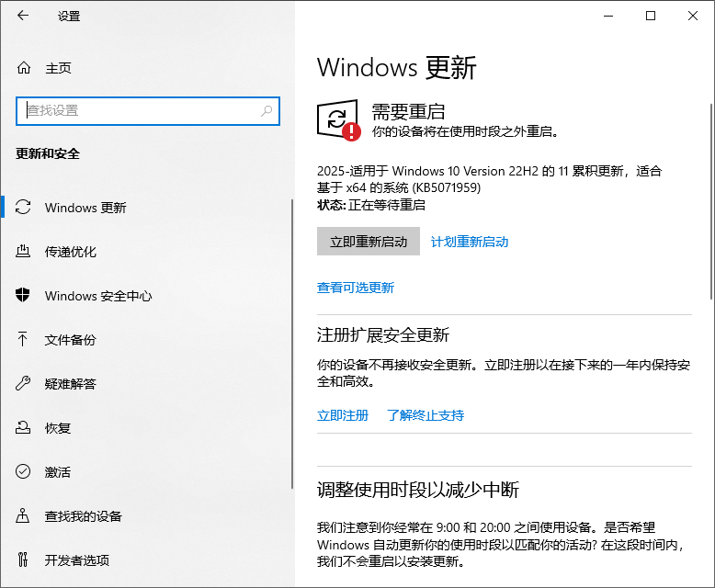Screen dimensions: 715x588
Task: Click the 更新和安全 section heading
Action: click(x=48, y=153)
